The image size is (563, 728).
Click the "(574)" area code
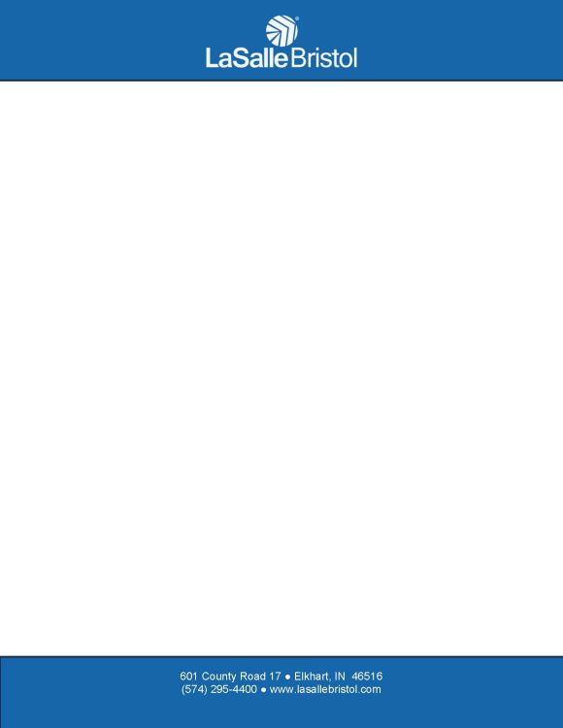(x=194, y=689)
